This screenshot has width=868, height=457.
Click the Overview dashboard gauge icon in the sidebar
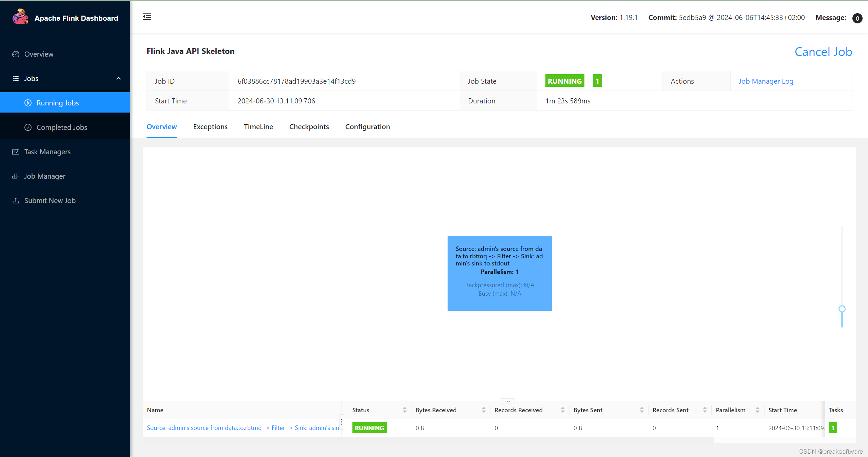click(16, 54)
